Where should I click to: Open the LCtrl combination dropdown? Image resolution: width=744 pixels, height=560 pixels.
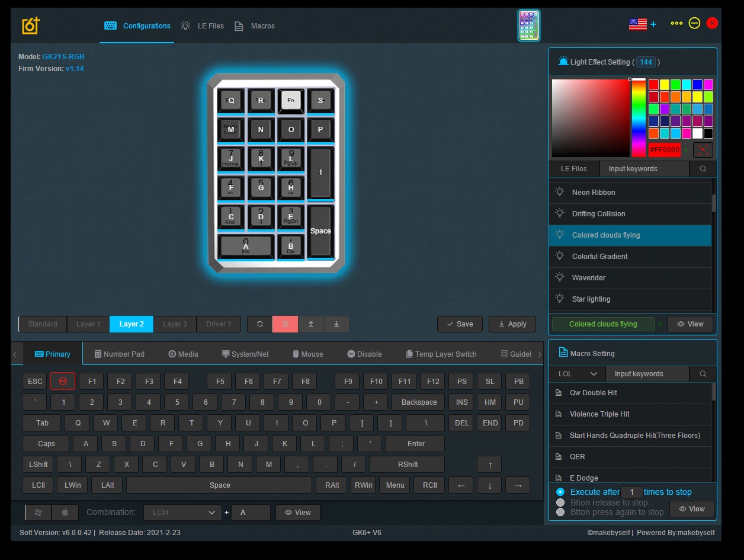(182, 512)
